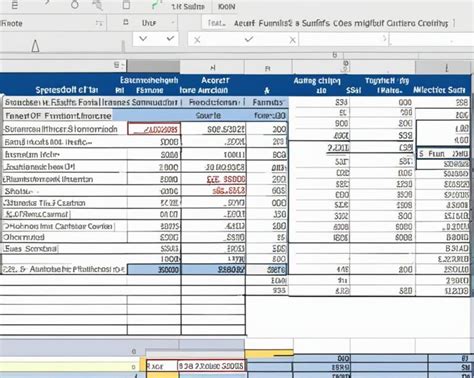474x378 pixels.
Task: Click the select-all corner icon of the grid
Action: [x=119, y=65]
